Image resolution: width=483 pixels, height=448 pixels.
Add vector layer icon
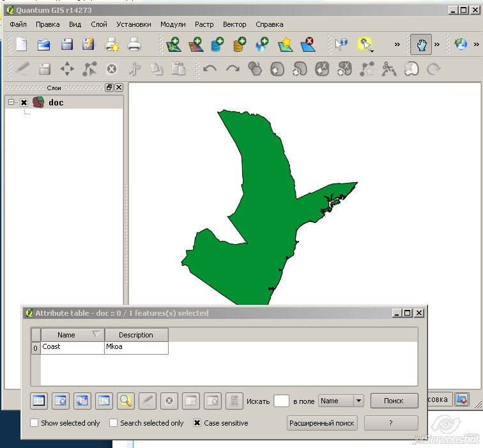(174, 45)
